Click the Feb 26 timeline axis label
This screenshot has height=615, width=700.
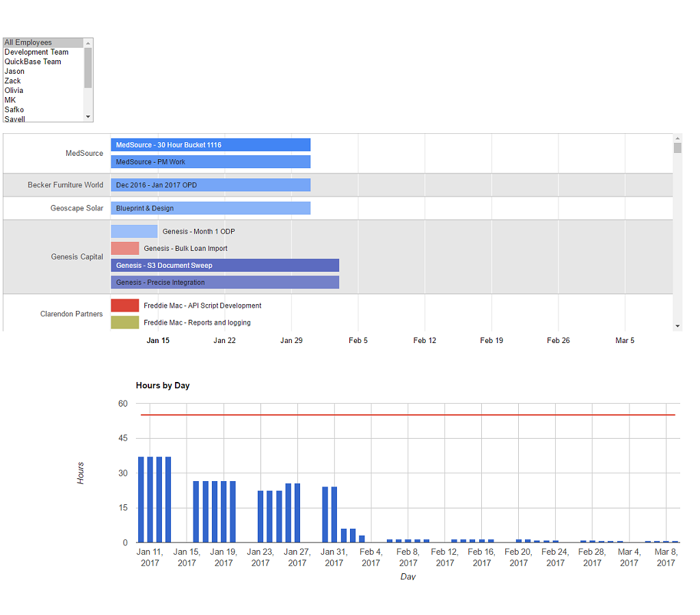click(558, 340)
